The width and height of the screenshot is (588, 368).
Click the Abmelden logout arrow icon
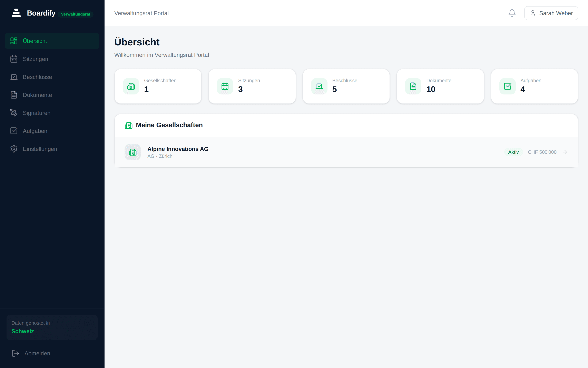click(16, 353)
